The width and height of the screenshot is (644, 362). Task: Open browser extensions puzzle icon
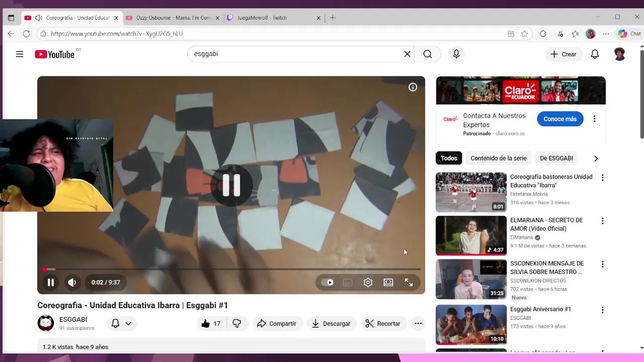tap(543, 34)
